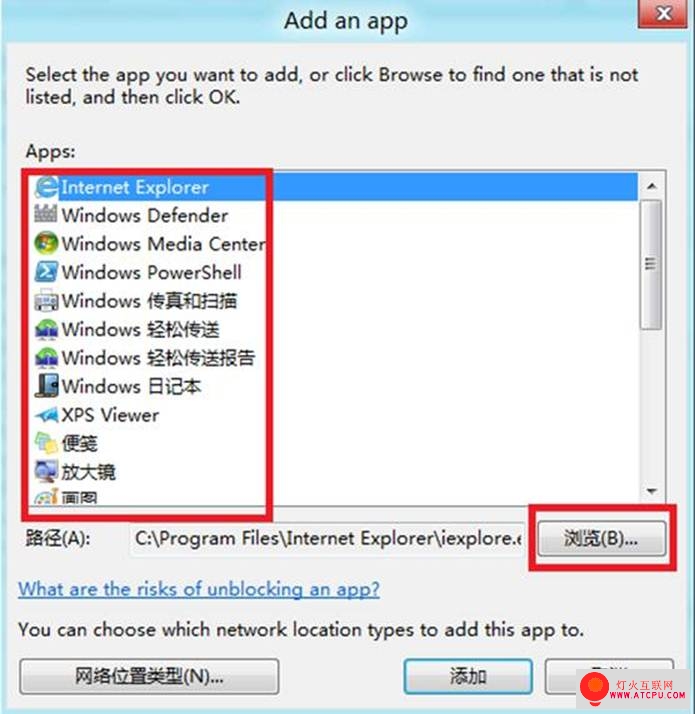The width and height of the screenshot is (695, 714).
Task: Open the 浏览(B)... browse button
Action: 601,539
